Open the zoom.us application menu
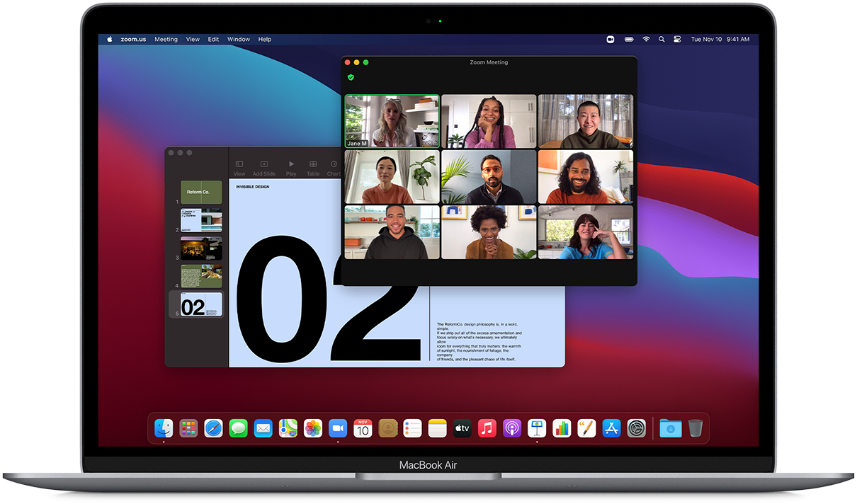The image size is (857, 504). click(x=133, y=40)
